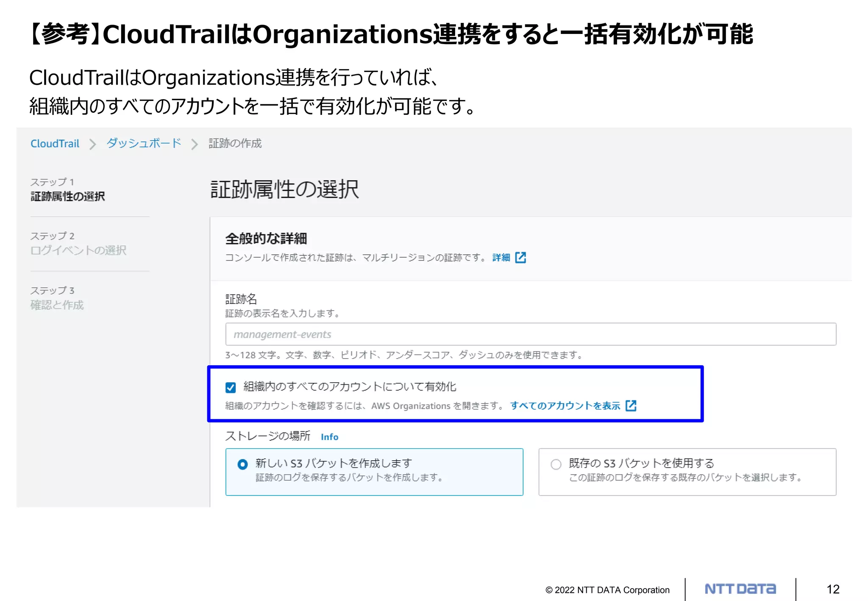868x601 pixels.
Task: Select 既存の S3 バケットを使用する radio button
Action: click(556, 465)
